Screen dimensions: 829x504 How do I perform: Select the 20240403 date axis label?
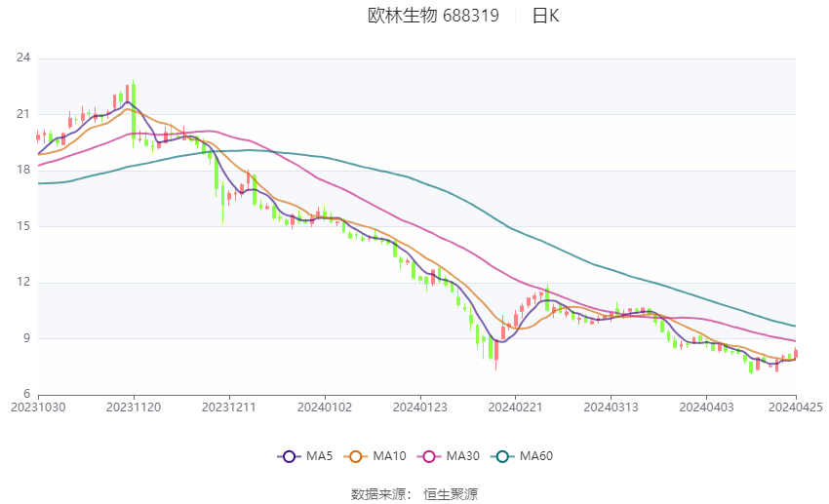pyautogui.click(x=706, y=407)
